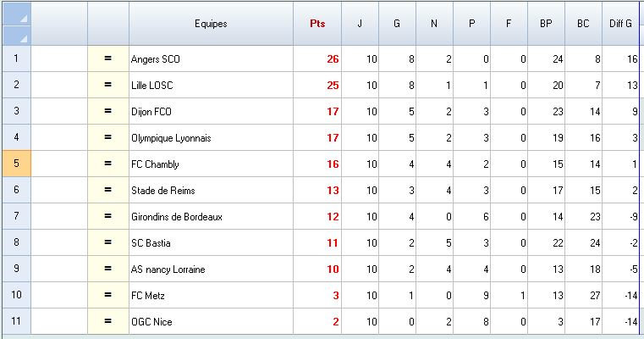This screenshot has width=644, height=339.
Task: Click the equals icon beside Stade de Reims
Action: 107,191
